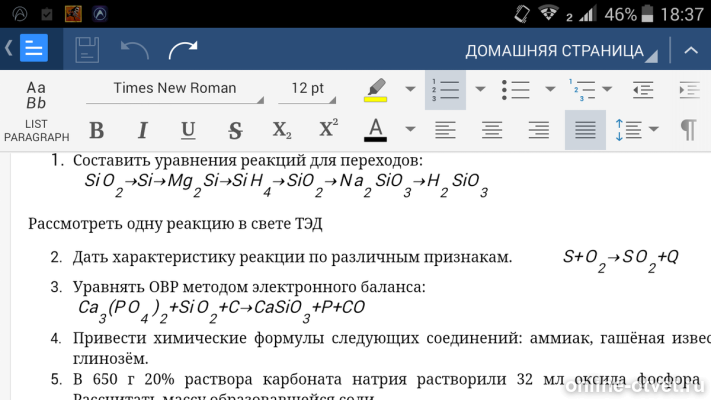
Task: Toggle underline formatting
Action: tap(188, 130)
